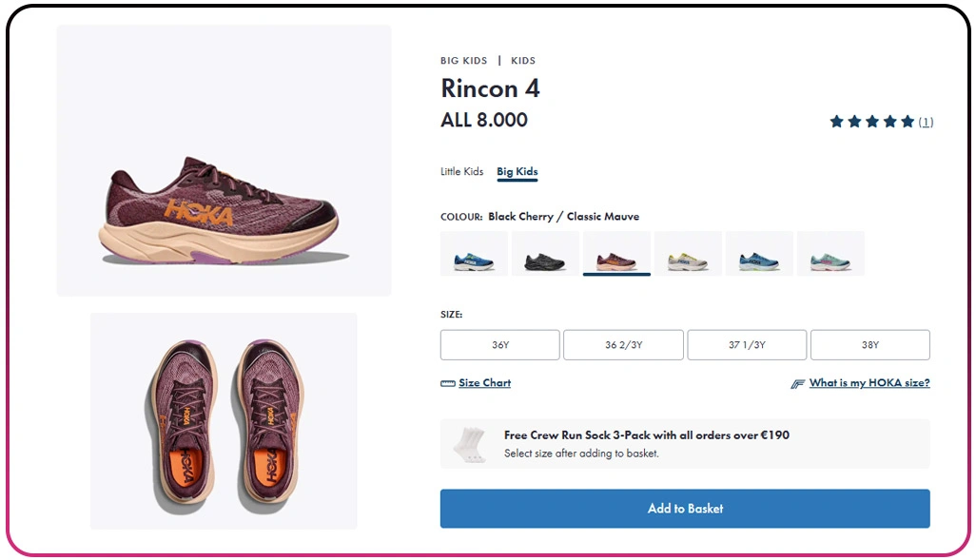Click the HOKA wing logo icon
The image size is (976, 560).
tap(798, 384)
